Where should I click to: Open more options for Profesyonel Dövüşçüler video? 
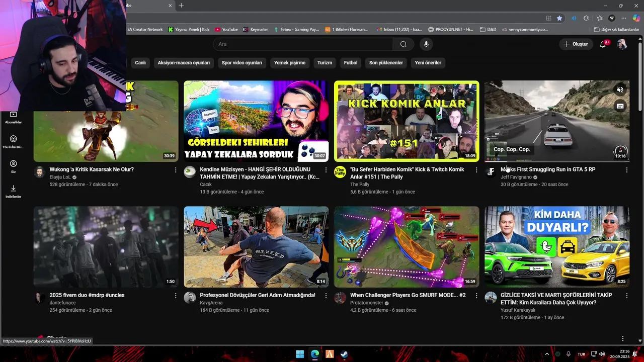click(326, 296)
